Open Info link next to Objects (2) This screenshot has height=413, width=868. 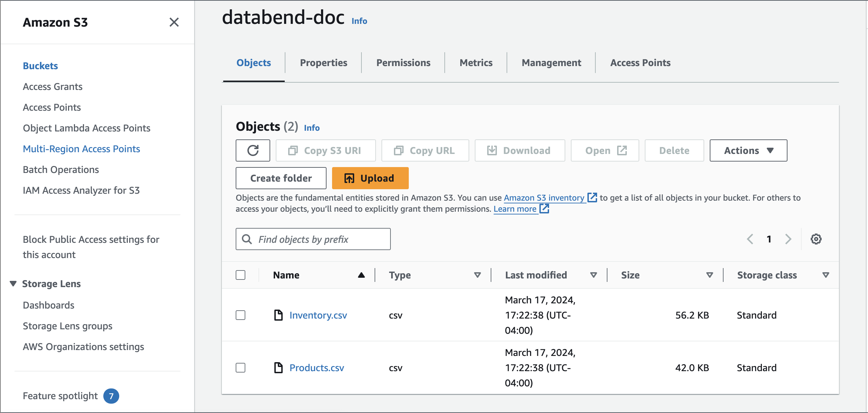(312, 128)
